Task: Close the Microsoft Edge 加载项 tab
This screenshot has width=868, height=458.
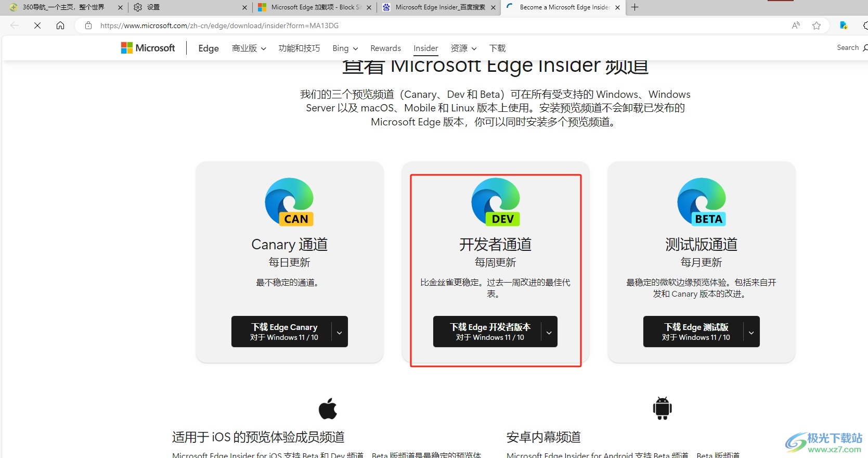Action: pos(369,7)
